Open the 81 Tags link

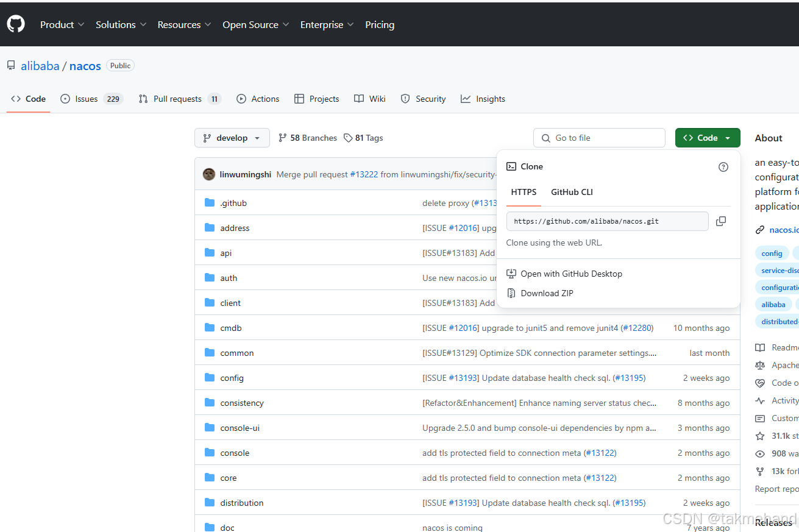click(x=363, y=138)
